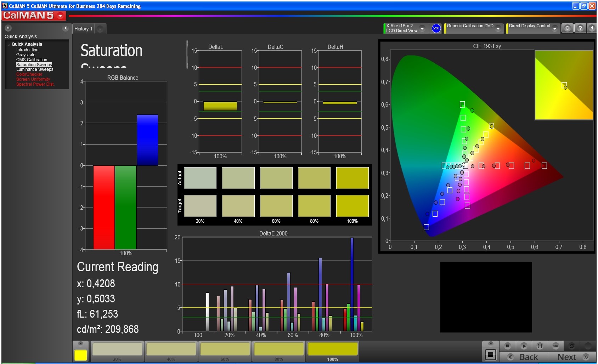Open help with the question mark icon
This screenshot has height=364, width=598.
click(x=580, y=28)
